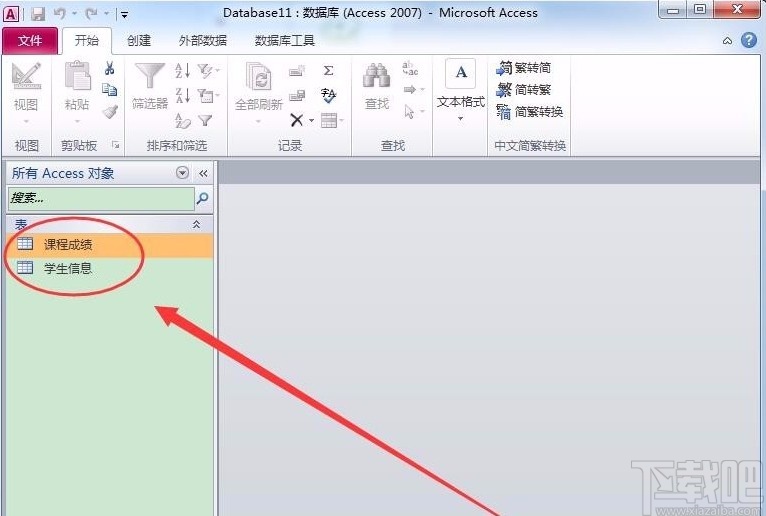Open the 文件 (File) tab

click(30, 41)
